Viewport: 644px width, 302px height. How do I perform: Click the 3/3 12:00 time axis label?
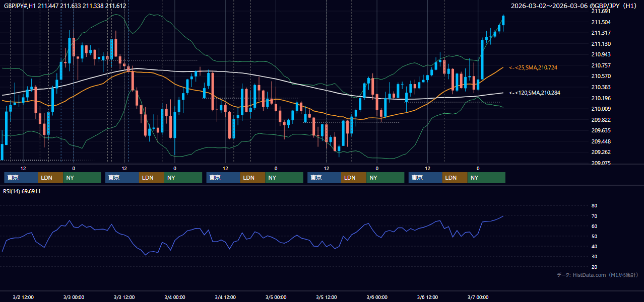(x=124, y=297)
